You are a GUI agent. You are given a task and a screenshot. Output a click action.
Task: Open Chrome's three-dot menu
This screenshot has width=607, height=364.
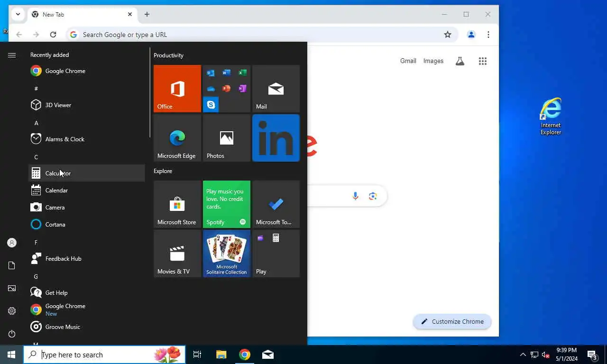488,35
